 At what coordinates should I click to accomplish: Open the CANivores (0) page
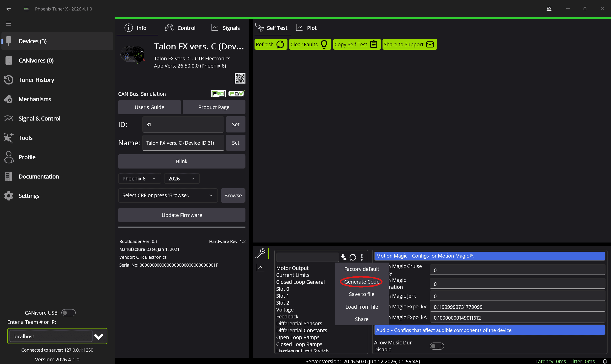57,60
